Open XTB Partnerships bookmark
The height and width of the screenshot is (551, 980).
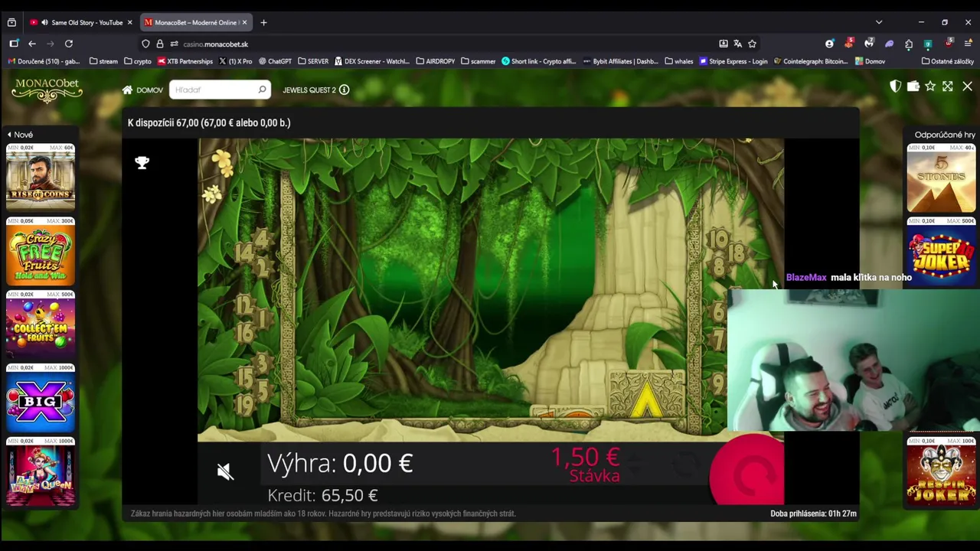[x=185, y=61]
